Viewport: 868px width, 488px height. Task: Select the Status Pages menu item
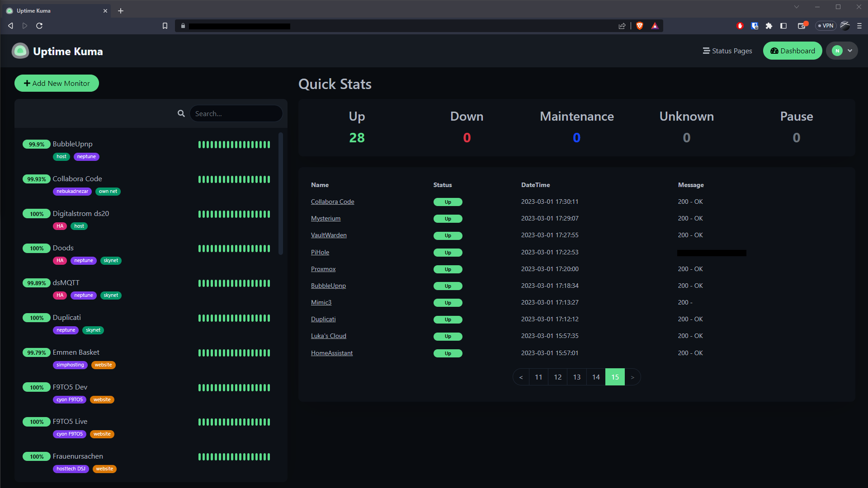pos(727,51)
